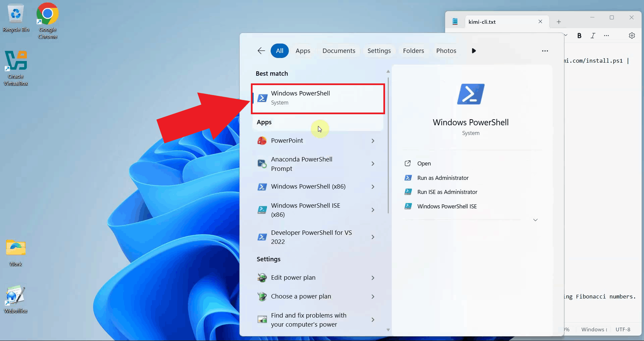644x341 pixels.
Task: Open Anaconda PowerShell Prompt
Action: click(301, 163)
